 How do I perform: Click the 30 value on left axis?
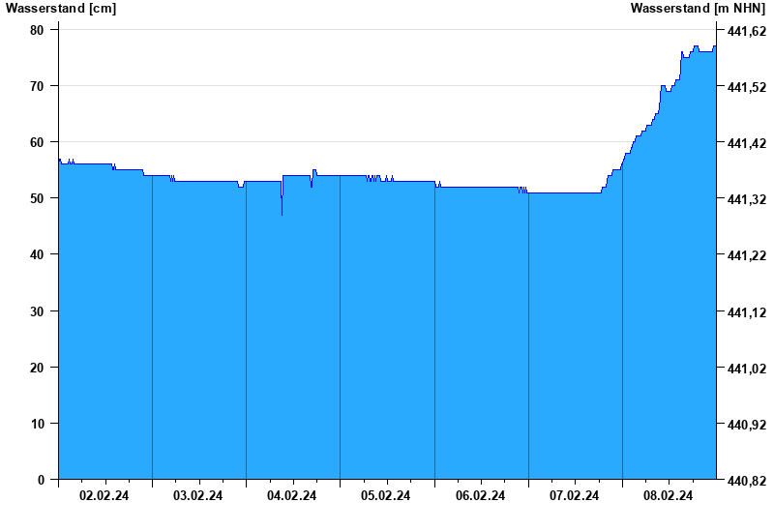[x=37, y=311]
